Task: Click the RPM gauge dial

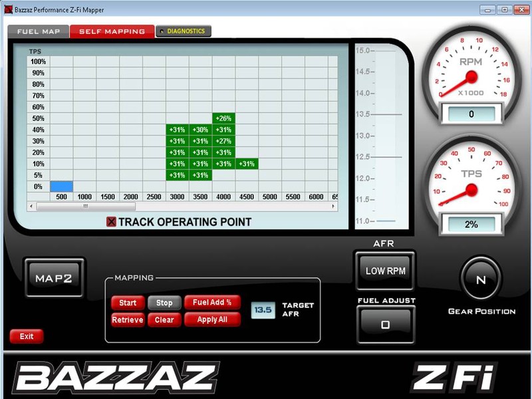Action: tap(471, 74)
